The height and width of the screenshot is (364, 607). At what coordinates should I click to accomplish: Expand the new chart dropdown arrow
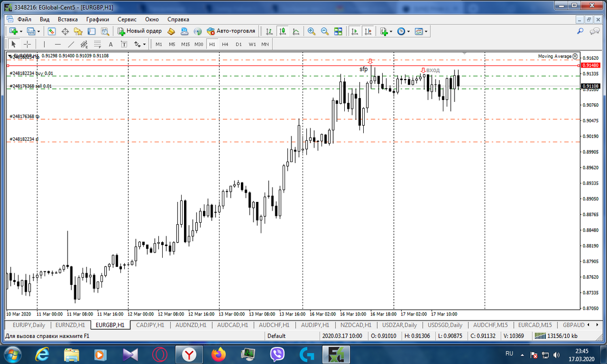coord(21,31)
